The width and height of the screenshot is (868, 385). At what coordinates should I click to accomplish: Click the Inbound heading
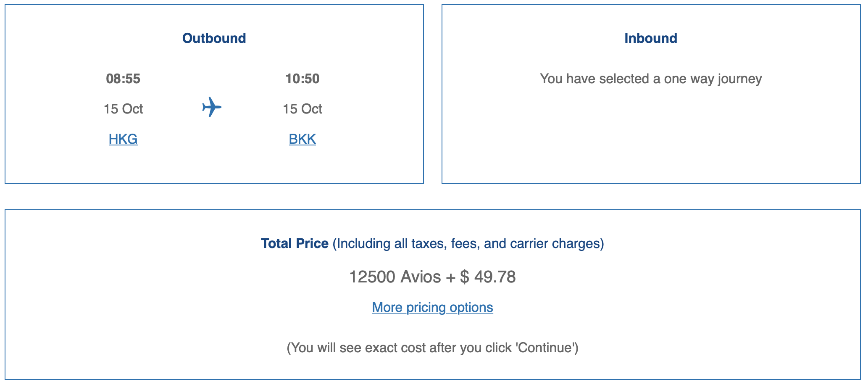[x=652, y=38]
